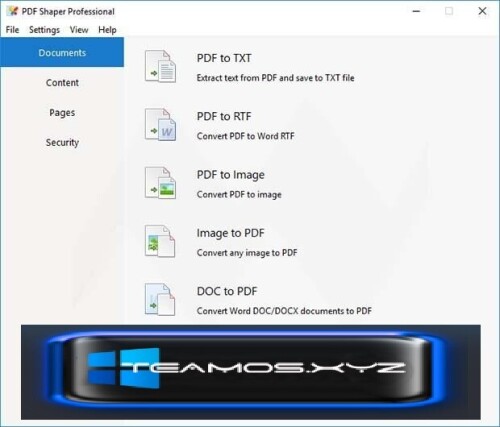
Task: Switch to the Security sidebar tab
Action: click(x=62, y=142)
